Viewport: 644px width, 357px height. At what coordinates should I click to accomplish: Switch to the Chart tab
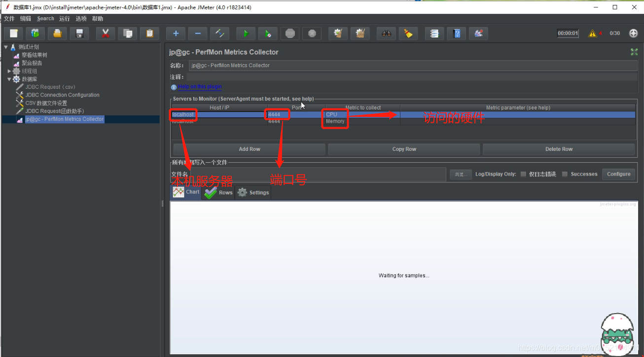pos(185,192)
